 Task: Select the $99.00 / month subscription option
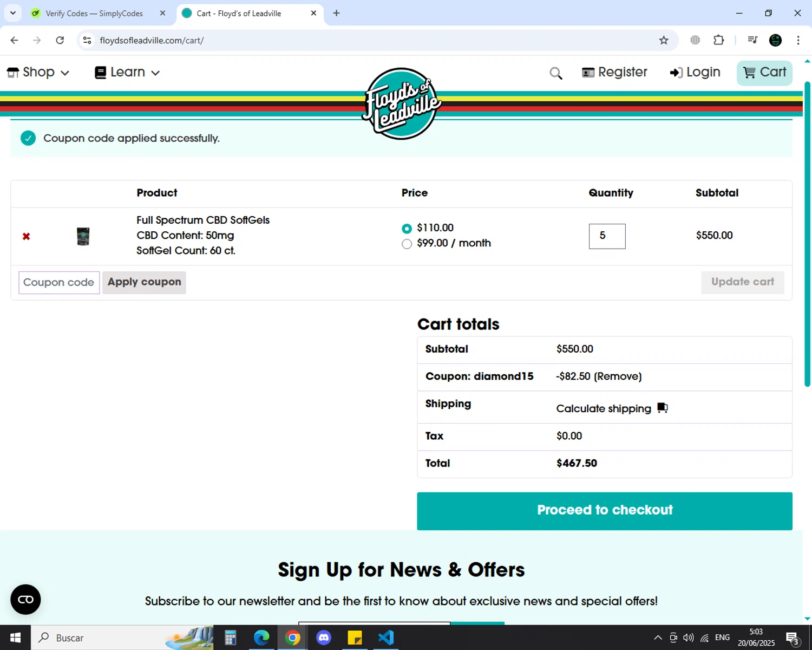[x=407, y=244]
